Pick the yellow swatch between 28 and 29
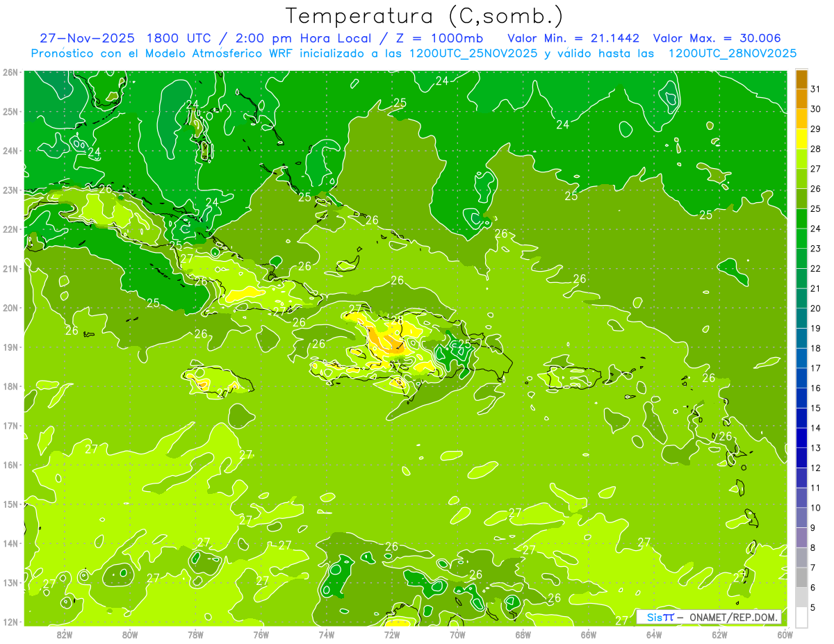Image resolution: width=834 pixels, height=644 pixels. pos(802,139)
